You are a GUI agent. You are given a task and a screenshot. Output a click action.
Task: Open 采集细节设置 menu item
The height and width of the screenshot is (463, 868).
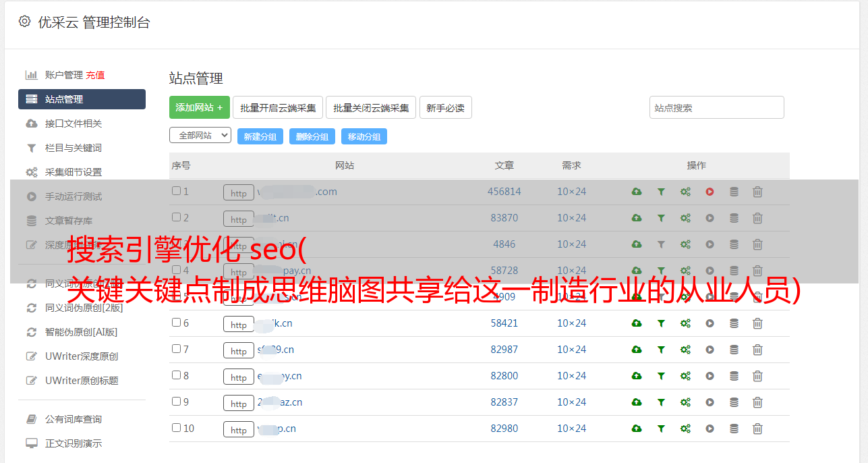[x=74, y=172]
